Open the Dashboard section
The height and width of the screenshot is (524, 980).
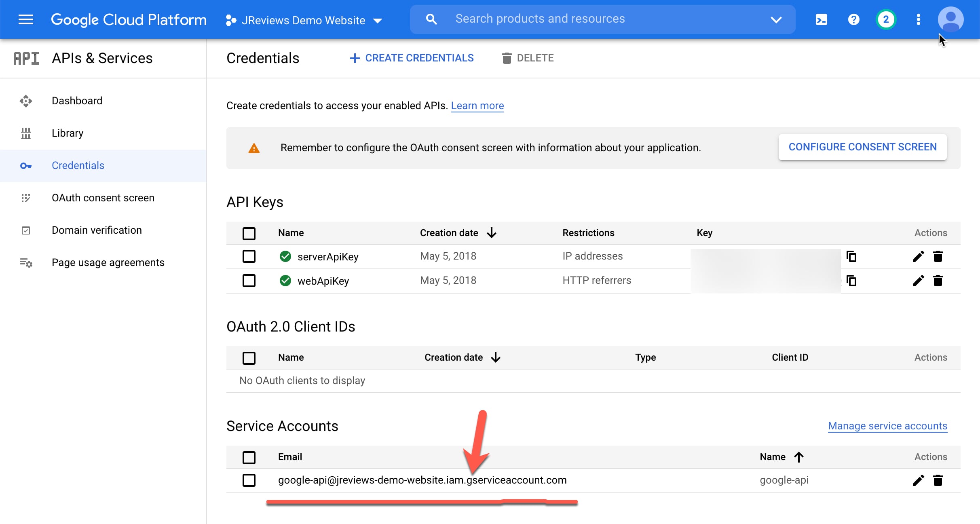(x=76, y=101)
